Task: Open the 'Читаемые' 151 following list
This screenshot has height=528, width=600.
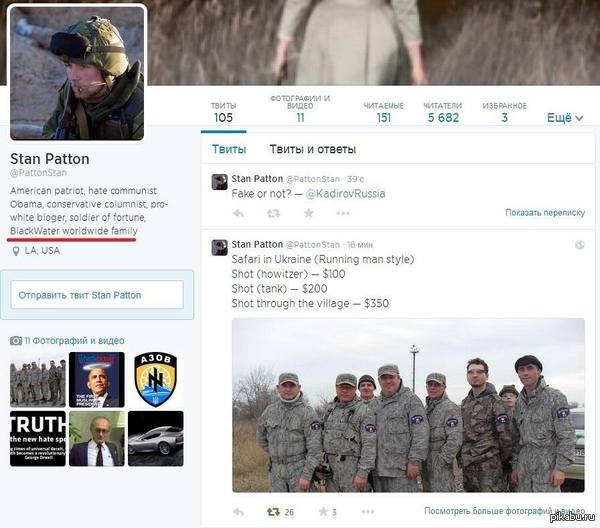Action: pos(383,112)
